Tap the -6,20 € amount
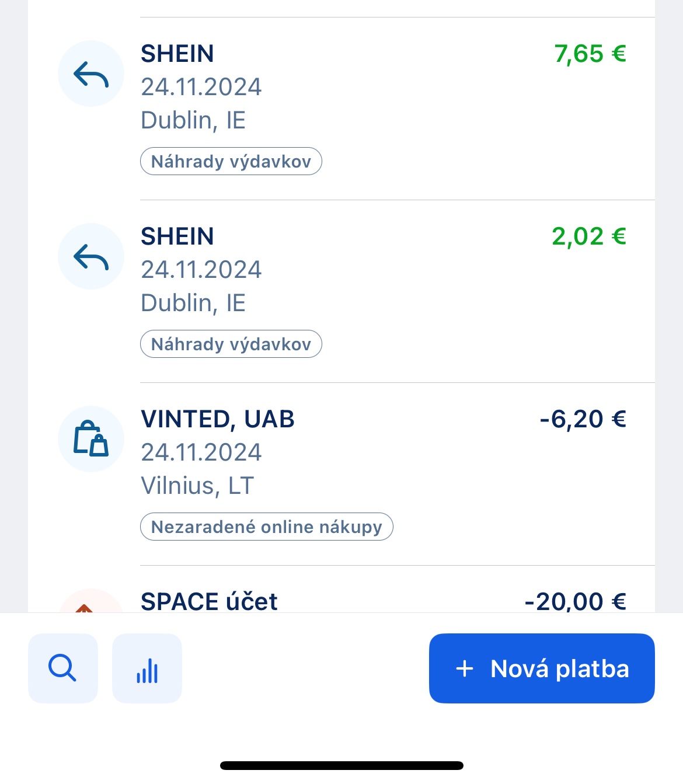Image resolution: width=683 pixels, height=784 pixels. coord(583,419)
